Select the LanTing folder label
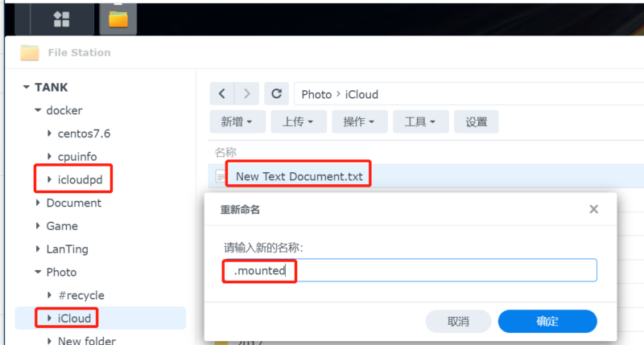Screen dimensions: 644x345 coord(68,249)
